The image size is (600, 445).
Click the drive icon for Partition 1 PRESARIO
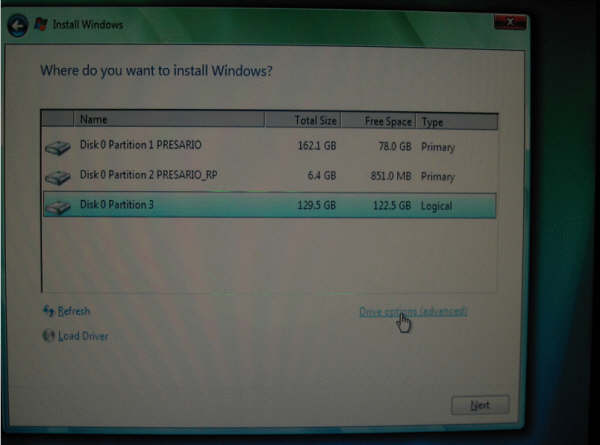point(58,147)
